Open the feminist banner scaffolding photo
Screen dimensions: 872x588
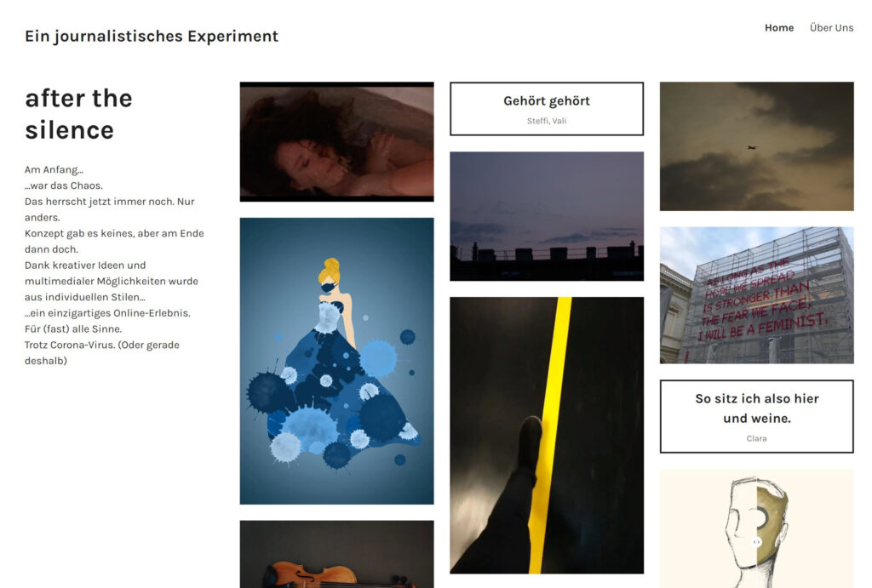tap(756, 295)
